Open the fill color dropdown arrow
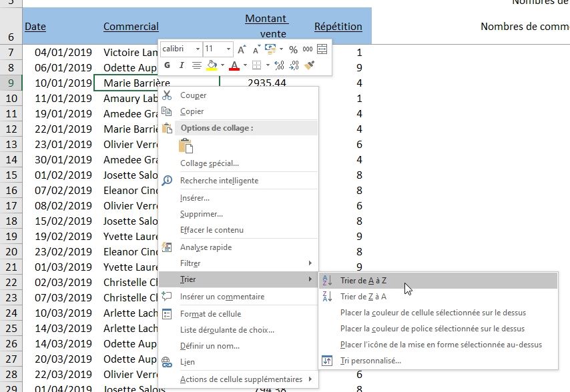The height and width of the screenshot is (392, 570). (222, 65)
